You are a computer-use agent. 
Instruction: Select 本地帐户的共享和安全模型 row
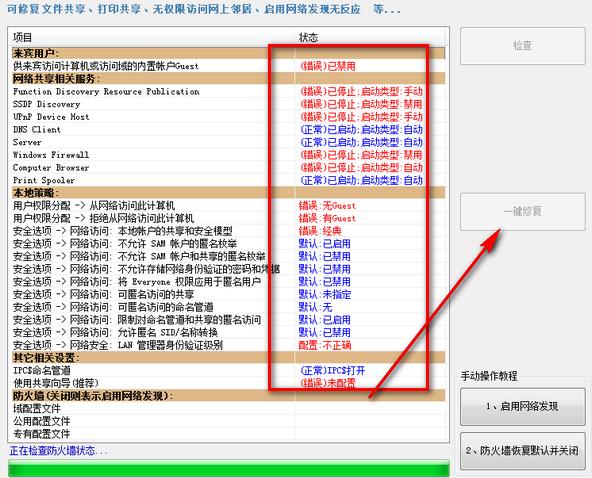[228, 231]
